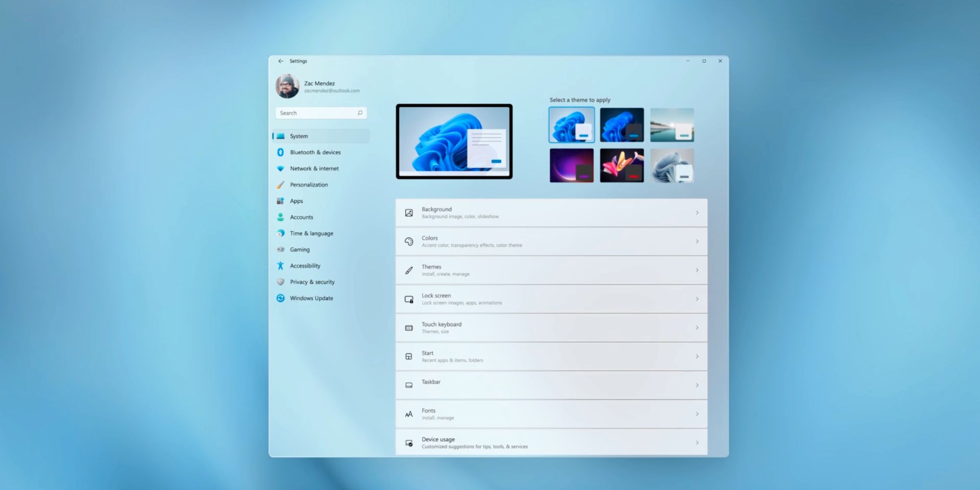Click the Network & internet globe icon
The height and width of the screenshot is (490, 980).
pos(280,169)
